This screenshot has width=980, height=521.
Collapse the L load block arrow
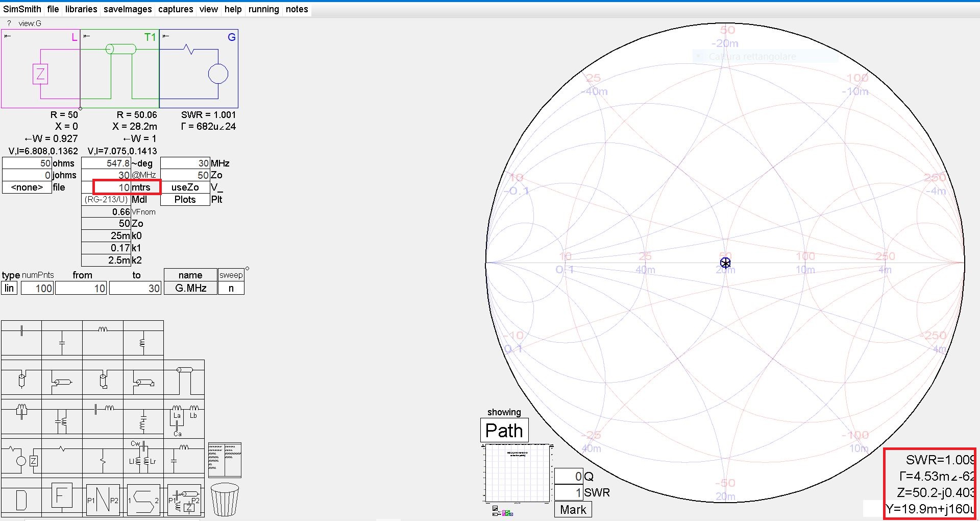click(8, 36)
